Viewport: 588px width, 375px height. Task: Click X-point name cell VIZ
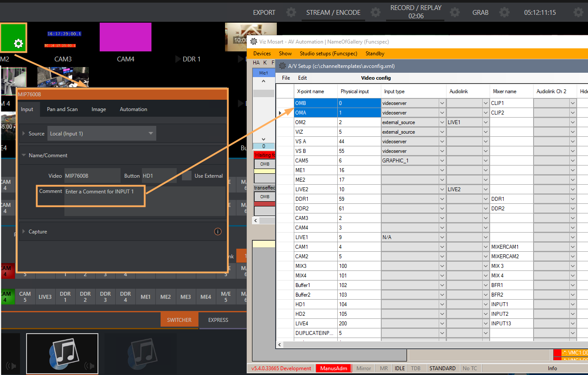tap(316, 132)
